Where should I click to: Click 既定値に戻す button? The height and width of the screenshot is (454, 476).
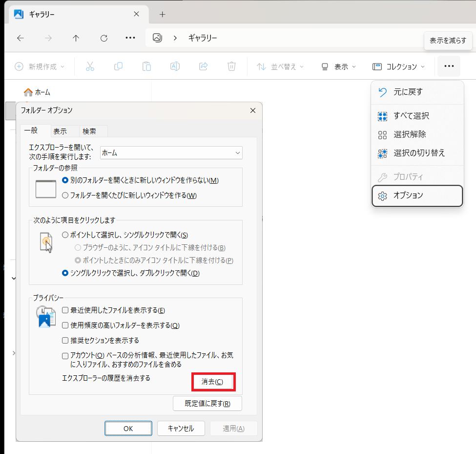coord(207,404)
